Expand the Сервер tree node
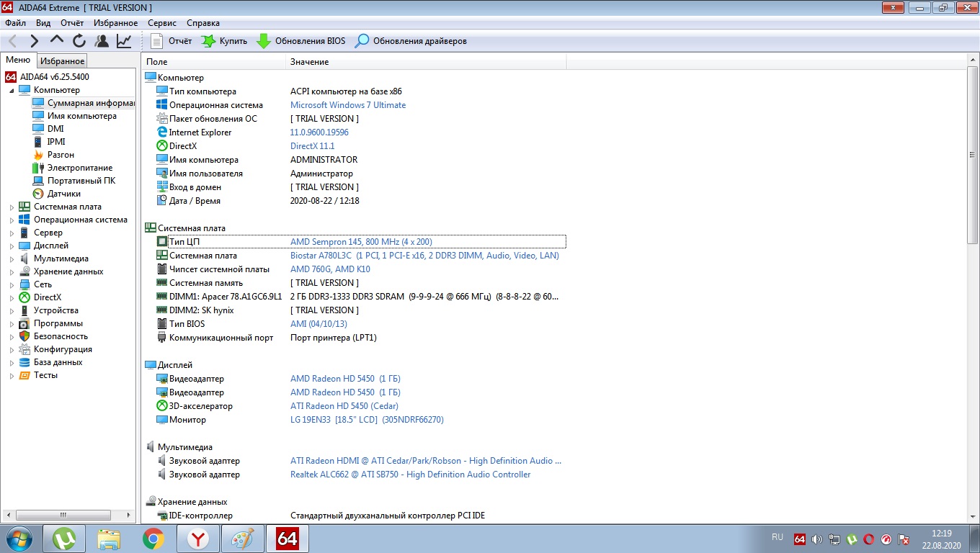Viewport: 980px width, 553px height. pyautogui.click(x=12, y=233)
